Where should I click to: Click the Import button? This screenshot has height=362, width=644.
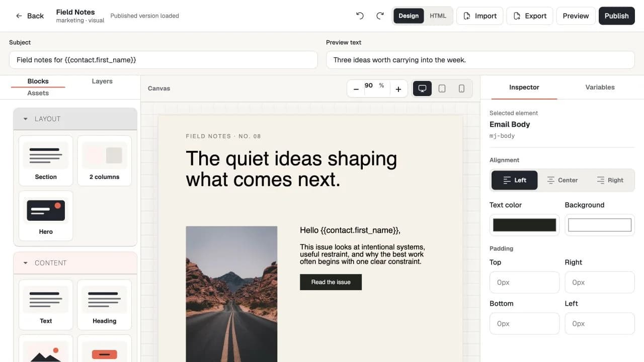[x=480, y=16]
